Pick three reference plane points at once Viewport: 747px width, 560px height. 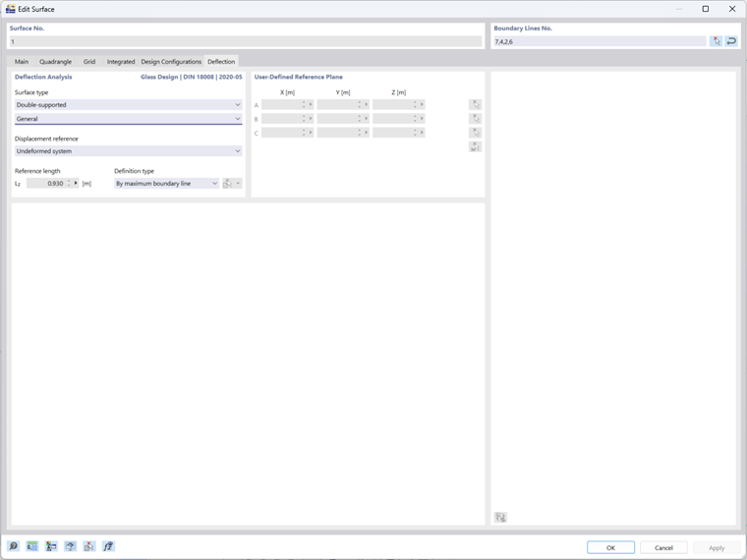(x=475, y=146)
